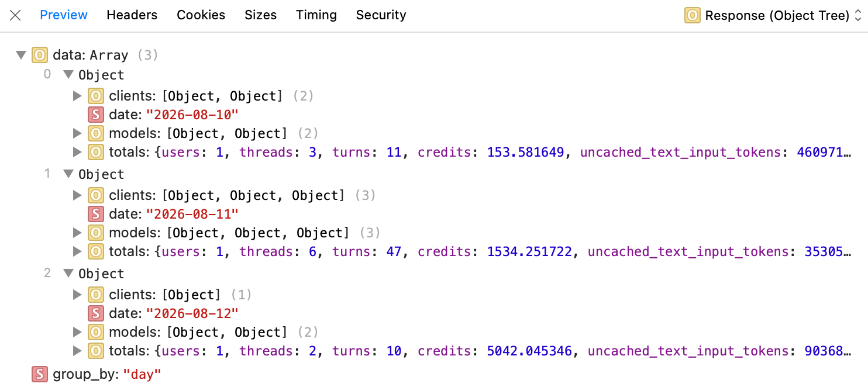Viewport: 868px width, 387px height.
Task: Click the object icon in Response Object Tree selector
Action: [693, 15]
